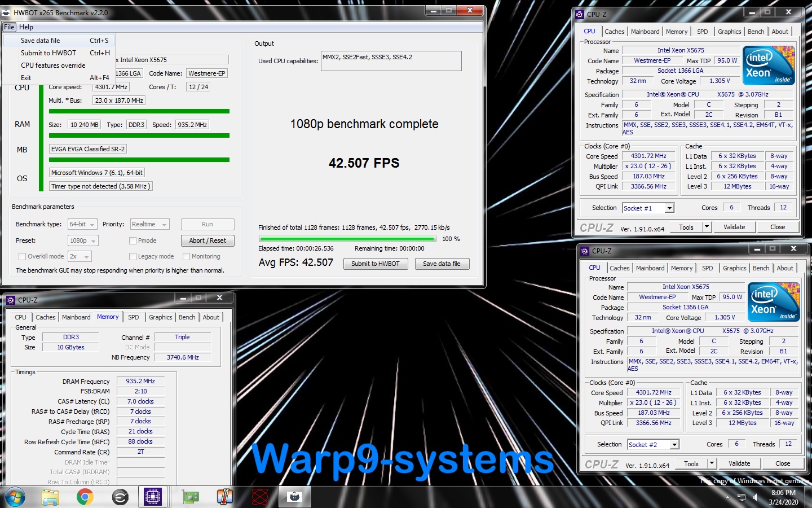Image resolution: width=812 pixels, height=508 pixels.
Task: Click Close in the Socket #2 CPU-Z window
Action: [x=783, y=463]
